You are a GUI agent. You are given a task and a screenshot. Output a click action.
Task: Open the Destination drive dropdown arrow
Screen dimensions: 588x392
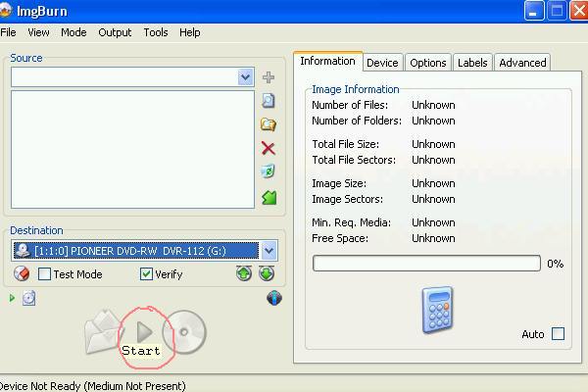269,251
